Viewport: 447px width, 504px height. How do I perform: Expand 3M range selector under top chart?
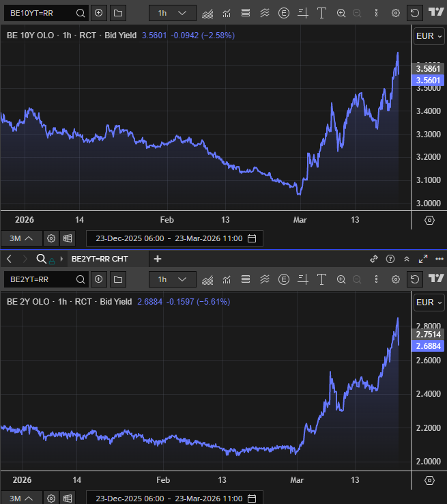21,238
